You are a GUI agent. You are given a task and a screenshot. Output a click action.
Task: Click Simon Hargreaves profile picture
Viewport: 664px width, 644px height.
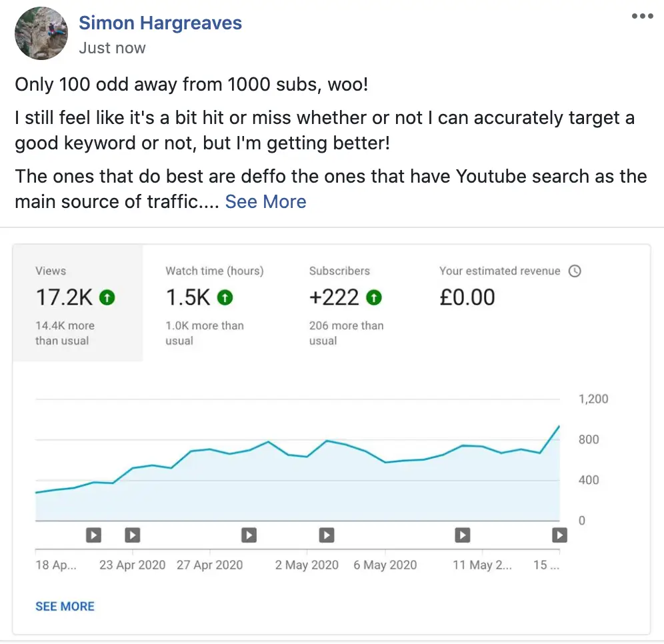pos(41,33)
